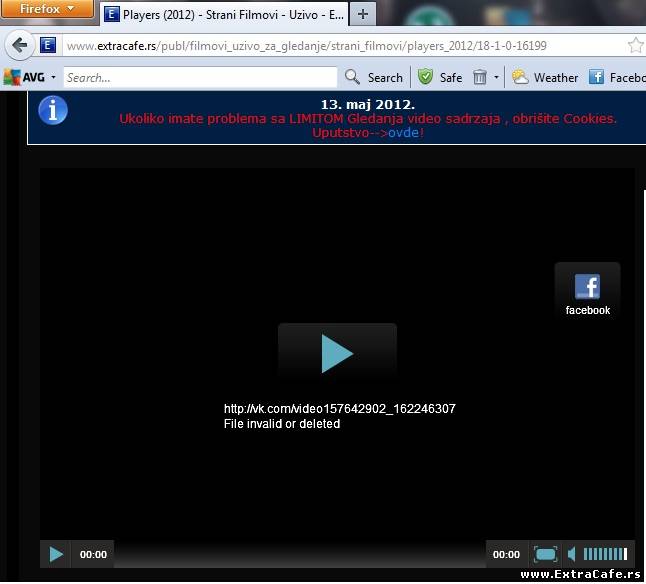Go back using the browser back arrow
Image resolution: width=646 pixels, height=584 pixels.
point(19,46)
